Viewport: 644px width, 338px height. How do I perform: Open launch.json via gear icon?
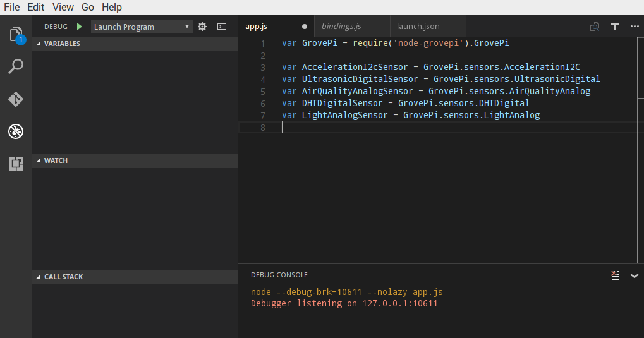coord(202,27)
